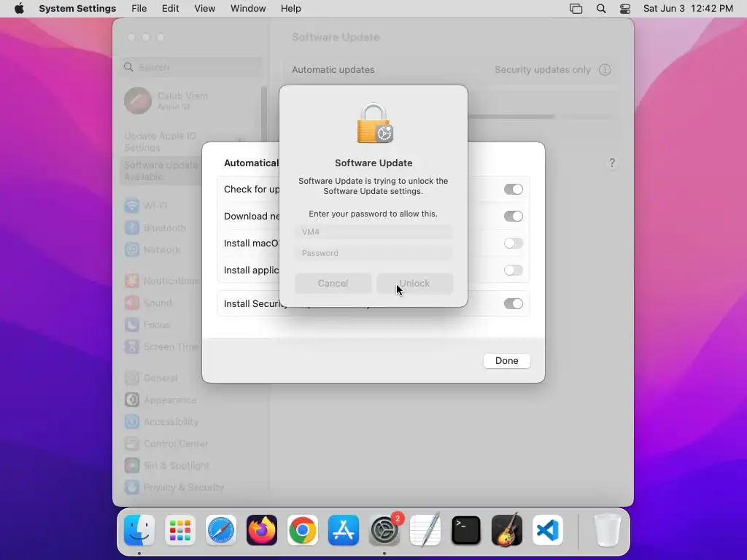
Task: Click the Stage Manager menu bar icon
Action: 576,9
